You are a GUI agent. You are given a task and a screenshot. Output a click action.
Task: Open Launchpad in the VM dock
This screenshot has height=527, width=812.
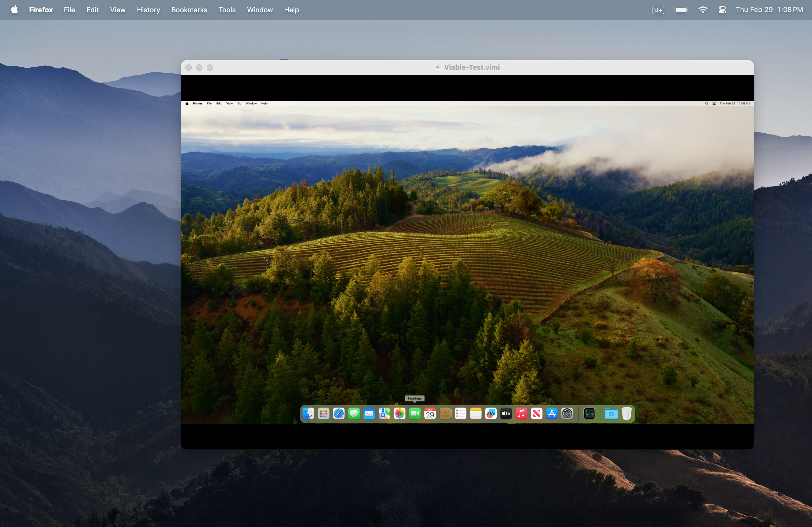324,414
